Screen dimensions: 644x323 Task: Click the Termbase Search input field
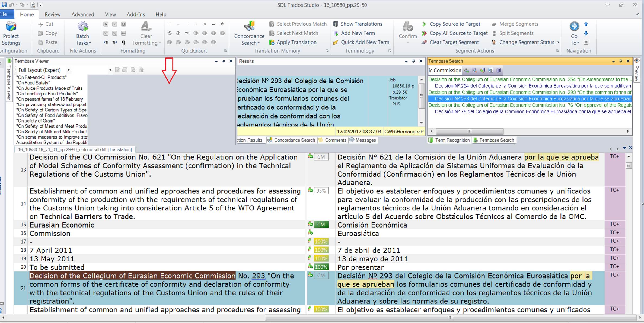coord(445,71)
